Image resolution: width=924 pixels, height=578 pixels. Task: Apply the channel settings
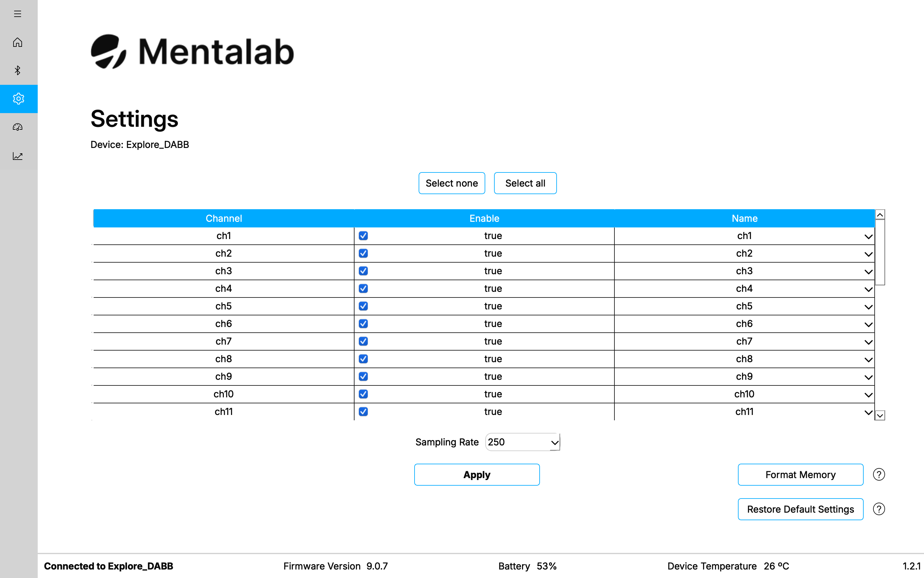[x=477, y=475]
